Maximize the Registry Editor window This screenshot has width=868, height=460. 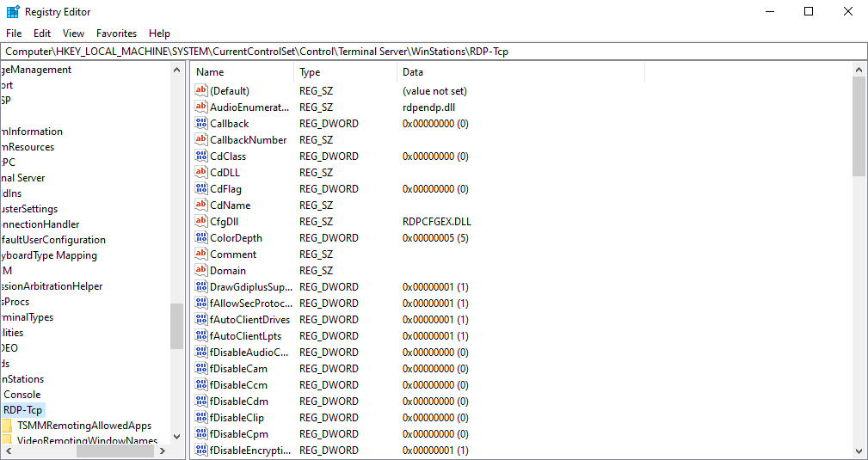[809, 12]
